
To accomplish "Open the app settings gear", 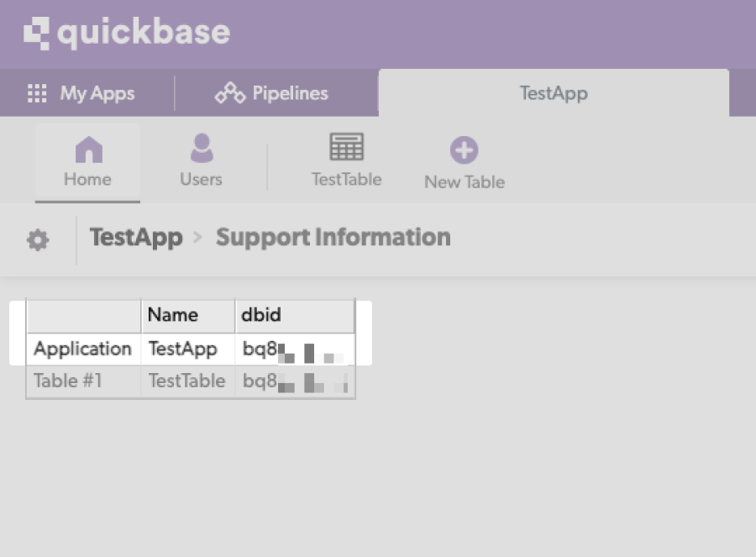I will (x=36, y=239).
